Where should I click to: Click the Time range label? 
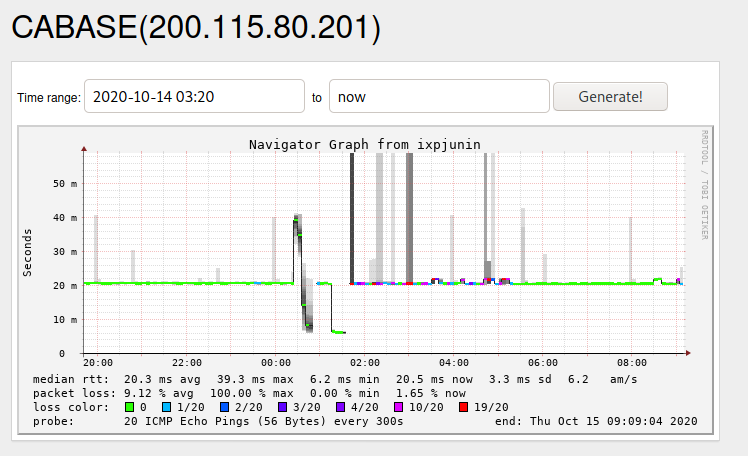click(x=48, y=98)
